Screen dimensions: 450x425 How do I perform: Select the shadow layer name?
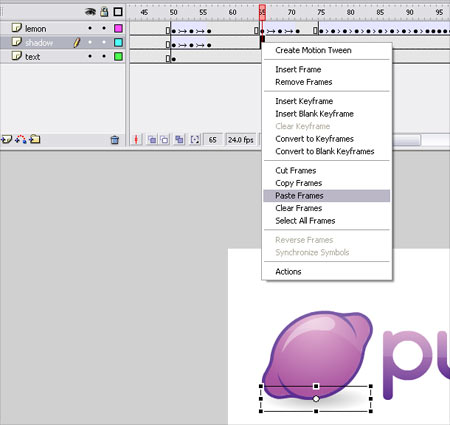coord(39,43)
